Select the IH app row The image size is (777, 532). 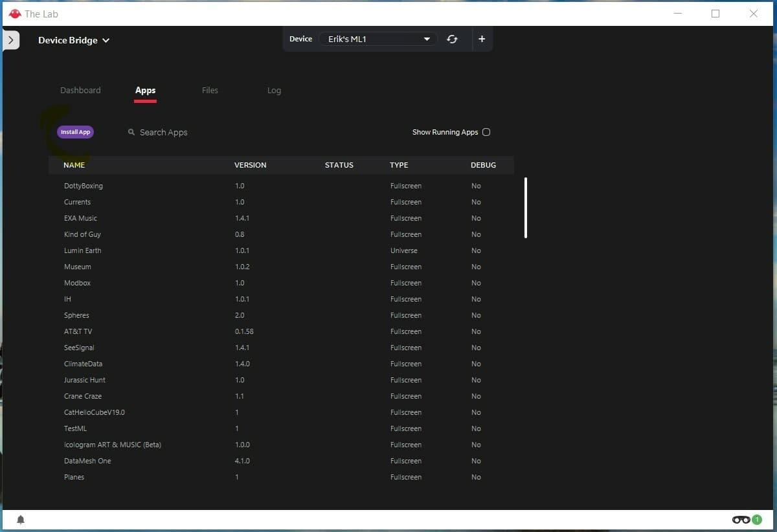[x=281, y=299]
